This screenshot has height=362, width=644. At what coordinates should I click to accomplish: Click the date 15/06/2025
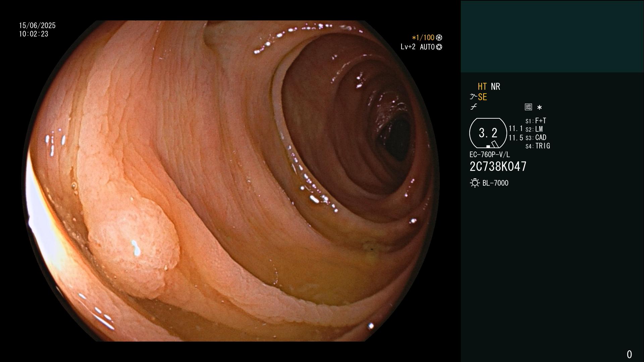[x=37, y=25]
